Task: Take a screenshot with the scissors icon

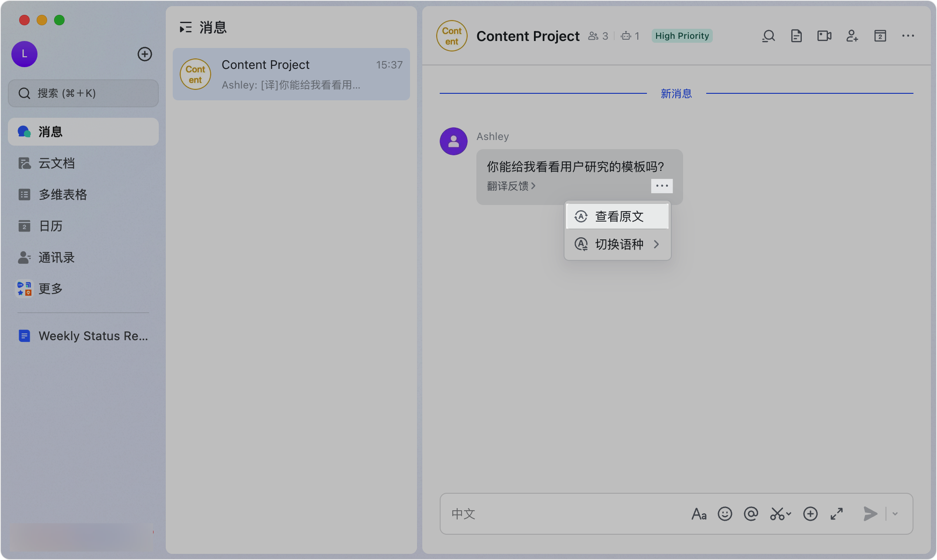Action: [777, 514]
